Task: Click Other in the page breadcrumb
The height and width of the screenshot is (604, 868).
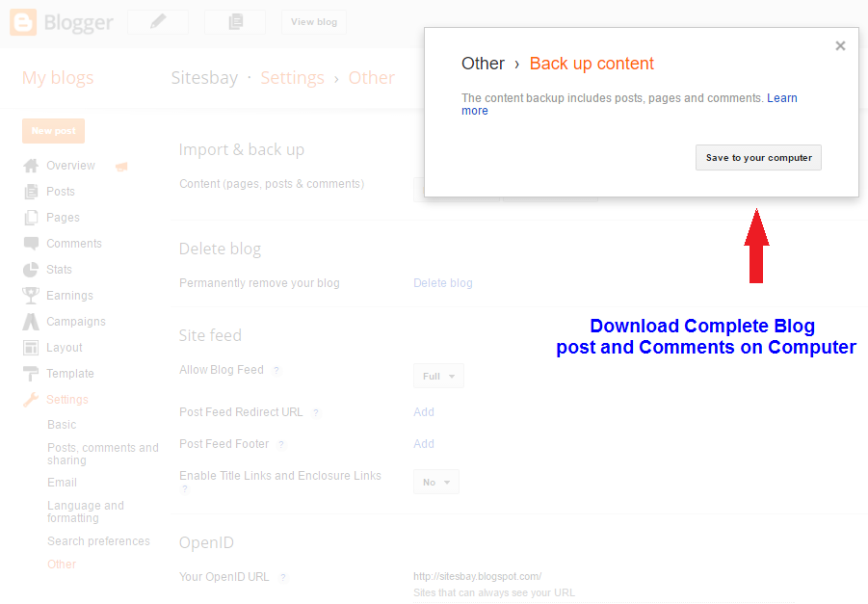Action: (x=372, y=78)
